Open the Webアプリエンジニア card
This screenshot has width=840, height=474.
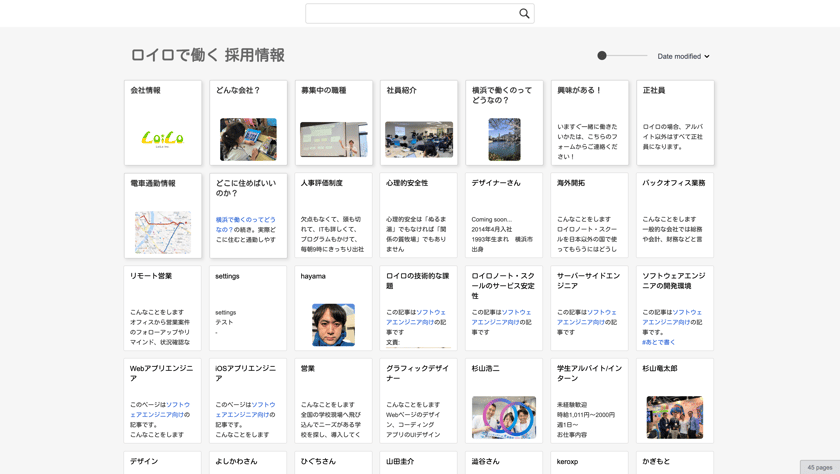tap(163, 401)
